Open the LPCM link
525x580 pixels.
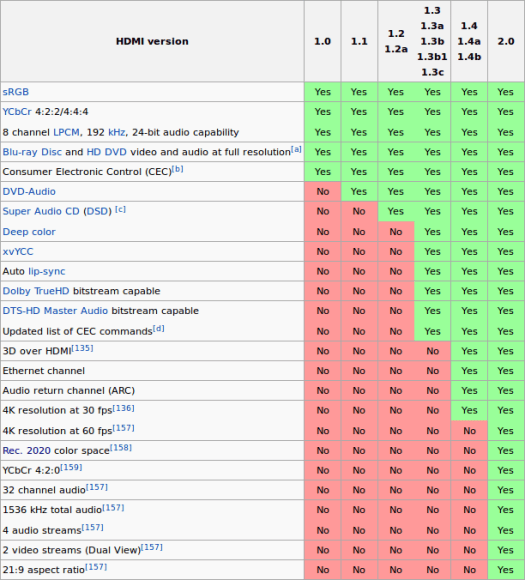(66, 132)
